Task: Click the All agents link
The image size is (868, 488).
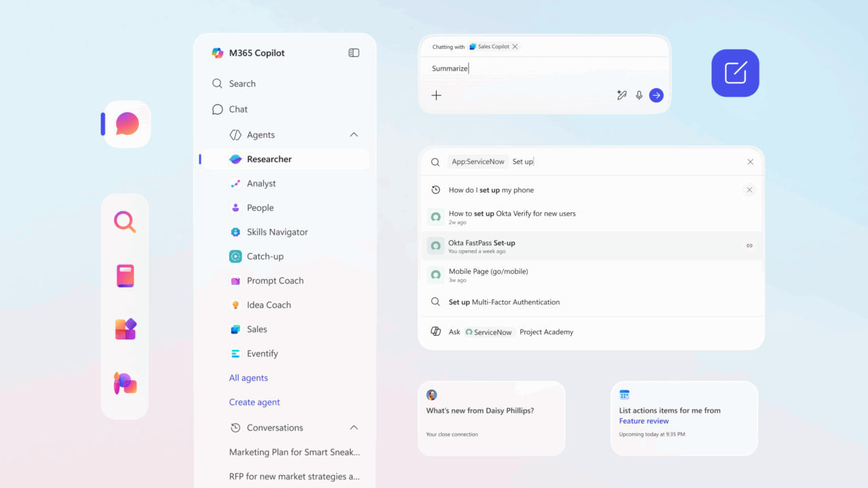Action: coord(248,378)
